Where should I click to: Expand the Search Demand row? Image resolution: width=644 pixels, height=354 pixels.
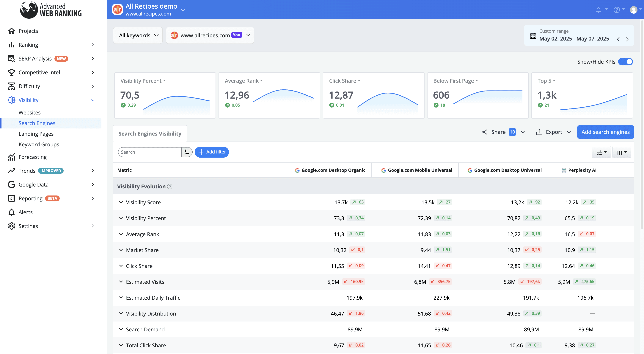pyautogui.click(x=121, y=329)
